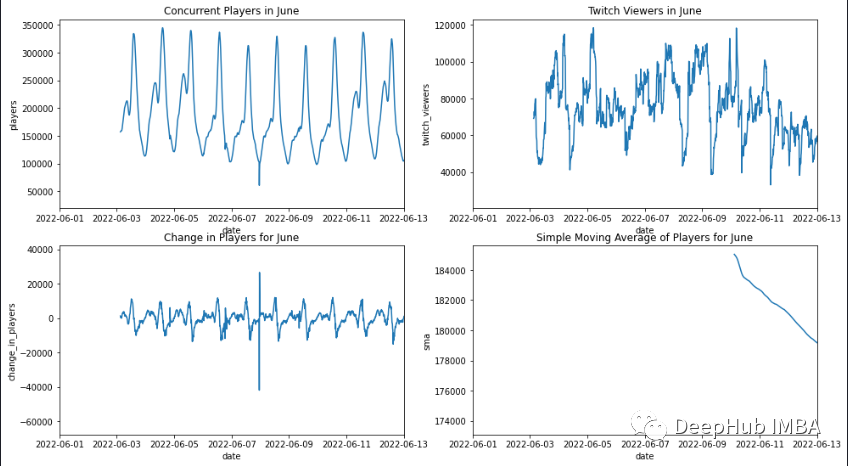848x466 pixels.
Task: Click the -40000 tick on Change in Players chart
Action: click(x=37, y=387)
